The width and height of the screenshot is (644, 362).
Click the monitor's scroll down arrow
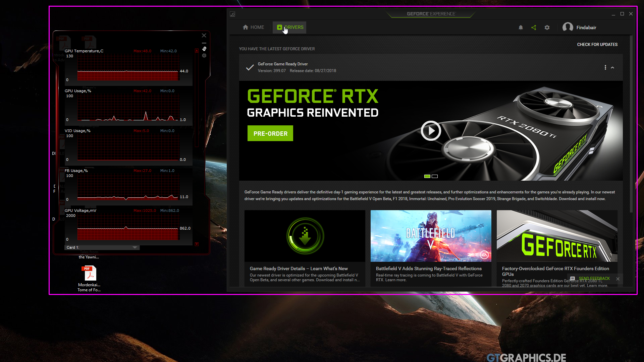tap(197, 244)
